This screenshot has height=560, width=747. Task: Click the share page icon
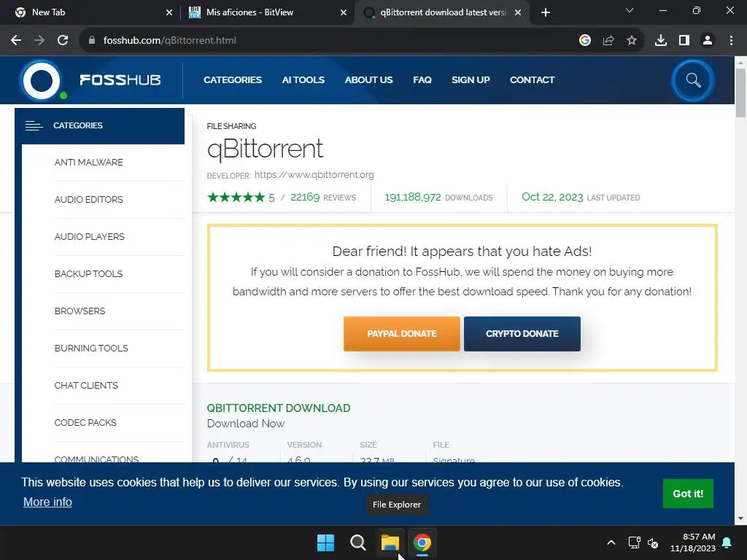pyautogui.click(x=608, y=41)
